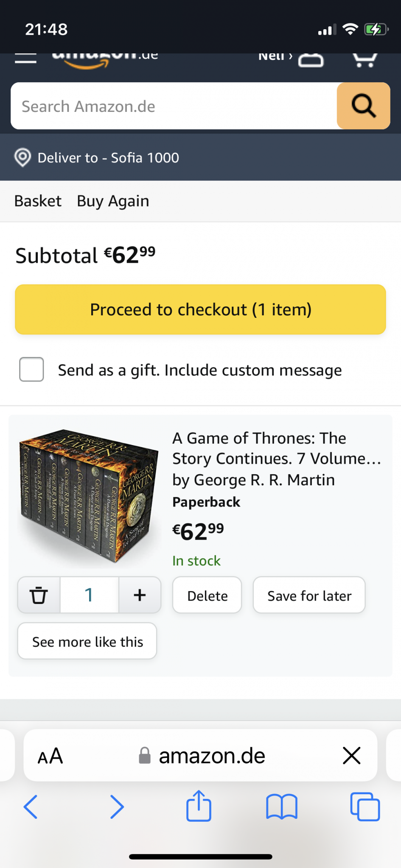Viewport: 401px width, 868px height.
Task: Expand the account name chevron
Action: tap(291, 57)
